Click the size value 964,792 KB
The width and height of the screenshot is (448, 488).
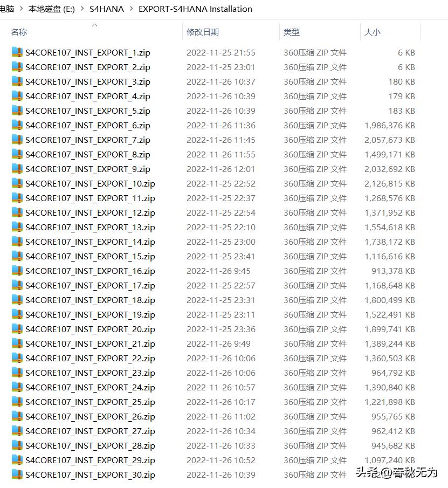click(393, 373)
